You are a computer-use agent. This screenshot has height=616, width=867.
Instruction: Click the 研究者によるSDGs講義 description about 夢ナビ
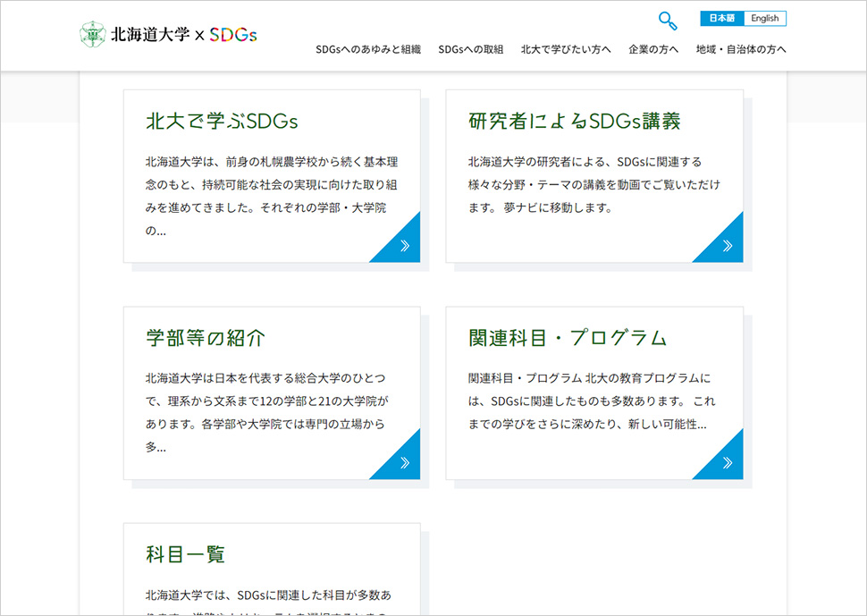click(x=593, y=185)
